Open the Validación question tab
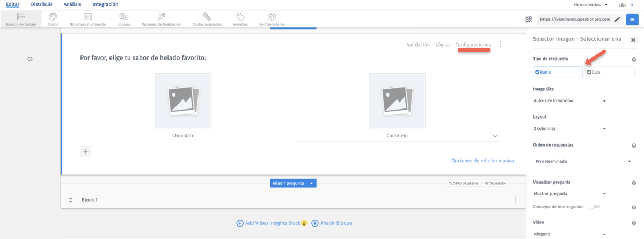This screenshot has width=644, height=239. click(x=418, y=45)
